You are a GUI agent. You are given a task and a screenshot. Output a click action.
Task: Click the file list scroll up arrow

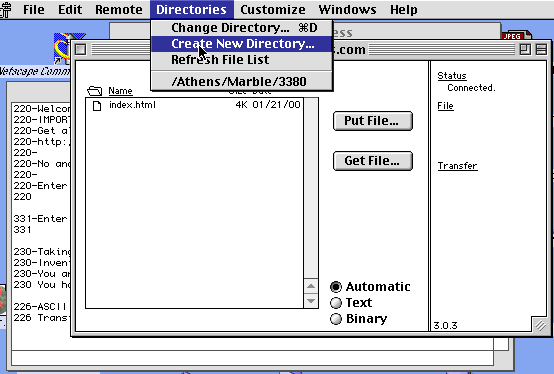point(311,286)
